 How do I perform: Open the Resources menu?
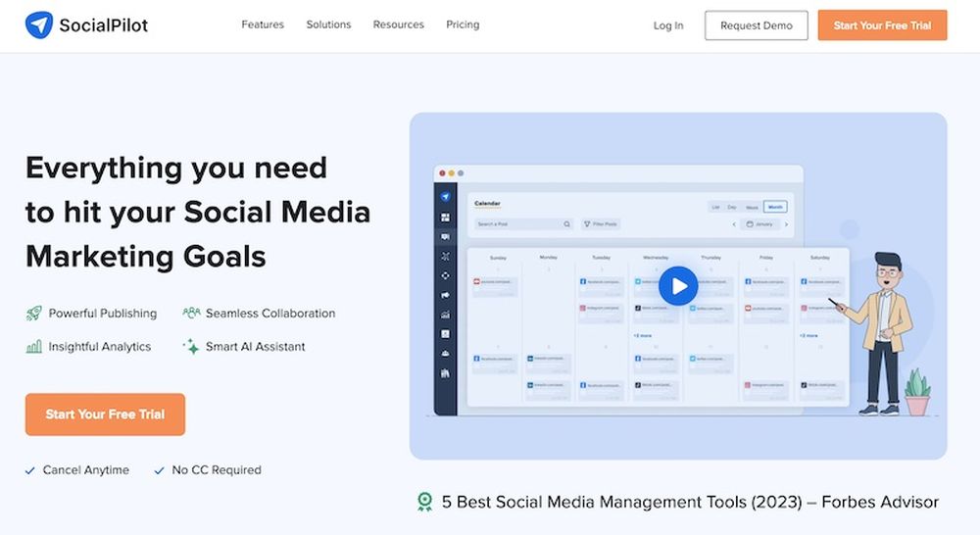point(398,24)
